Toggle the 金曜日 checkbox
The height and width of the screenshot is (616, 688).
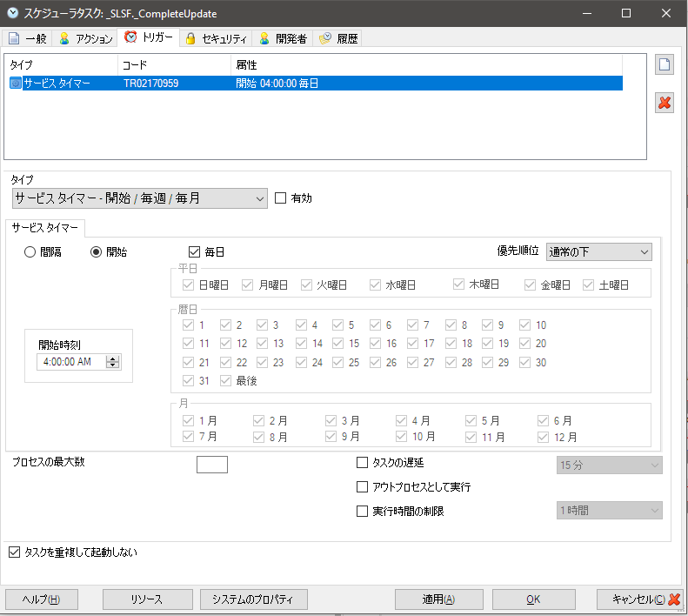[530, 285]
